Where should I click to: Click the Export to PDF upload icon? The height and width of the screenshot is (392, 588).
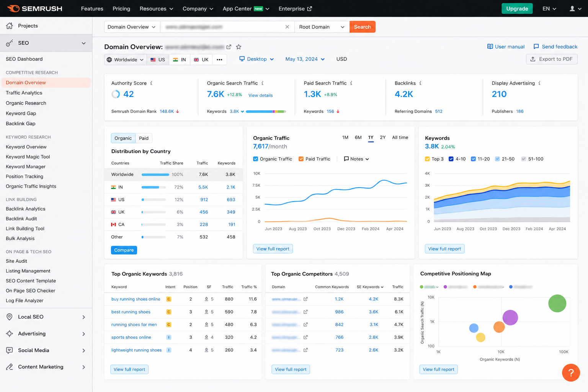533,59
